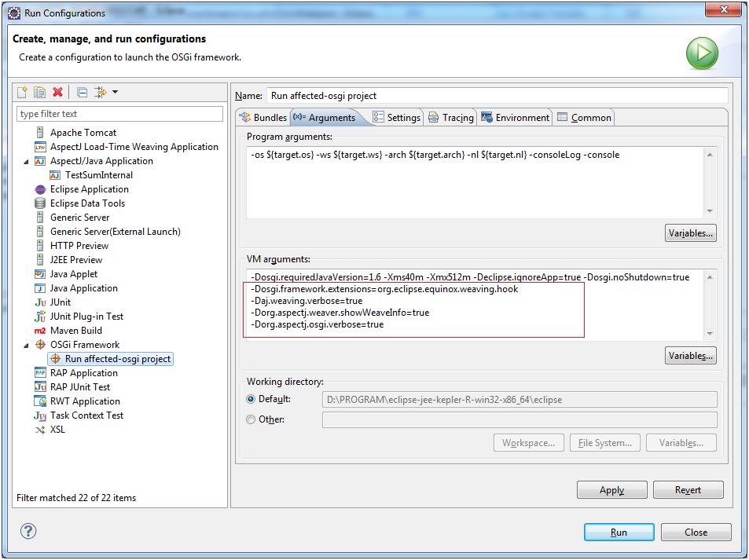749x560 pixels.
Task: Click the filter launch configurations icon
Action: pos(101,92)
